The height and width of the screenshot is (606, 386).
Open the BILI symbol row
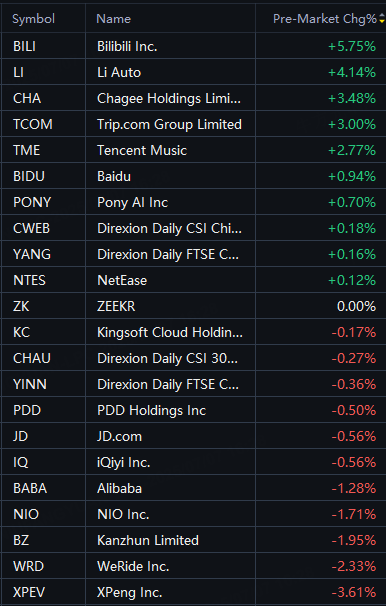[193, 46]
